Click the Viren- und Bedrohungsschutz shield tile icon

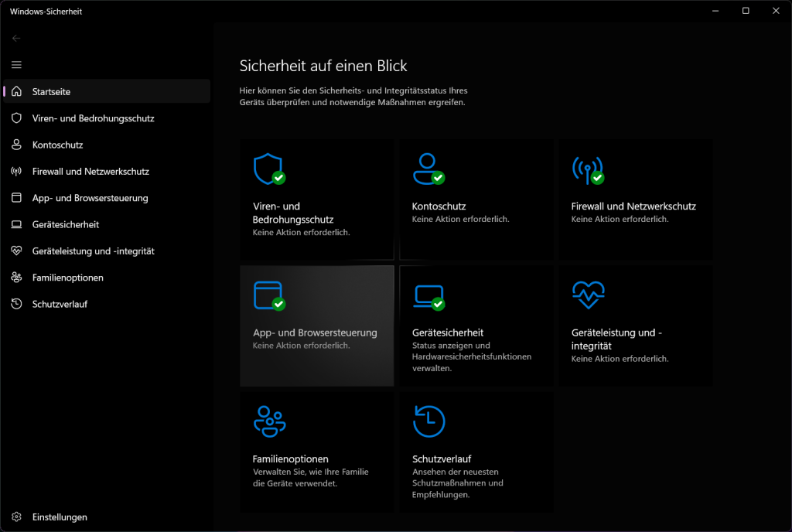268,169
